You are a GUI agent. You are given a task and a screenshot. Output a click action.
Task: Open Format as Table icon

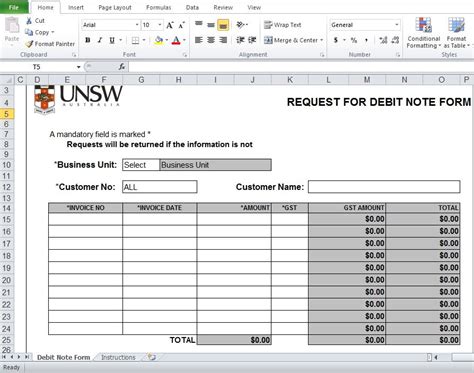point(456,25)
